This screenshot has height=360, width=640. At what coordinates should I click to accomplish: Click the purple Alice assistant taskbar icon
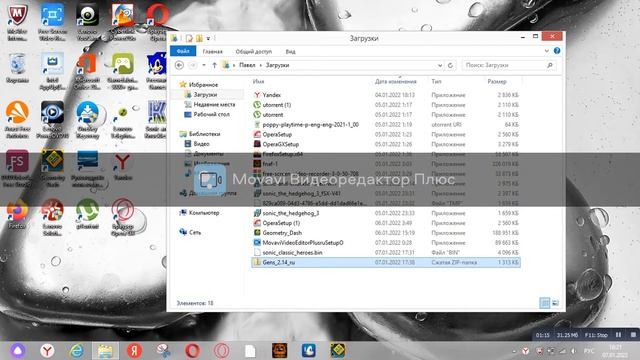point(18,350)
